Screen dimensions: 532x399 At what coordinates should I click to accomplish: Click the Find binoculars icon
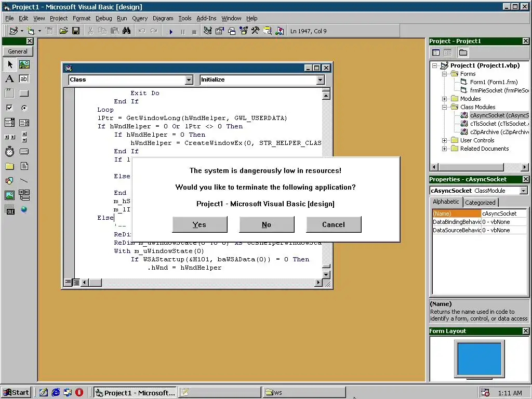pyautogui.click(x=127, y=31)
